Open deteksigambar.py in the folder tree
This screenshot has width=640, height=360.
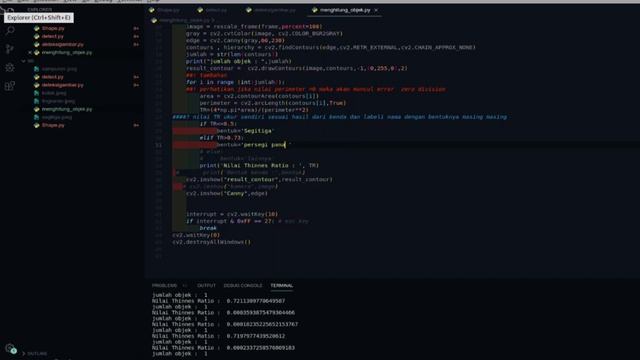pos(62,85)
